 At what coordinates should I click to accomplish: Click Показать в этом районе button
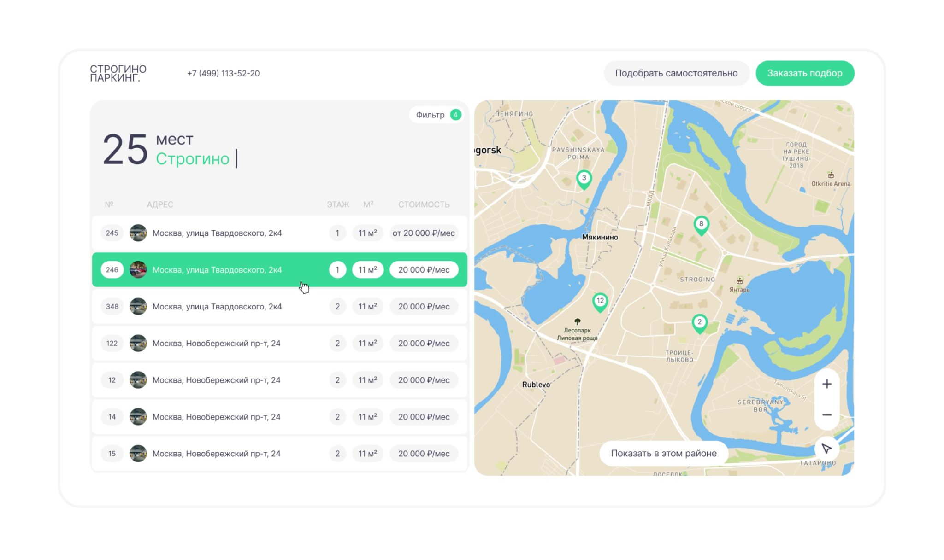663,453
